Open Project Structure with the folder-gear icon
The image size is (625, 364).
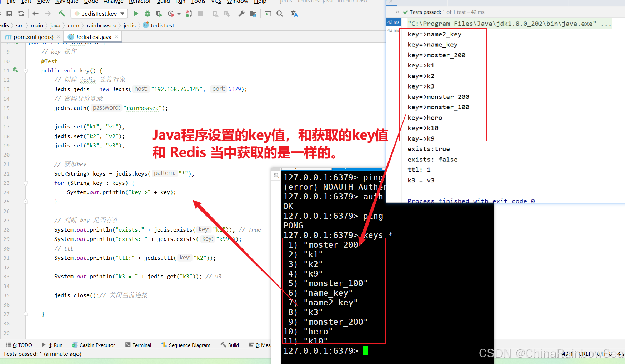coord(254,14)
